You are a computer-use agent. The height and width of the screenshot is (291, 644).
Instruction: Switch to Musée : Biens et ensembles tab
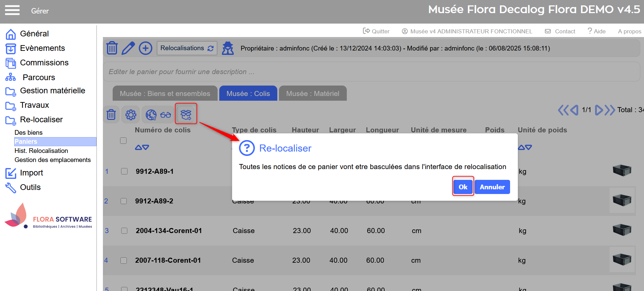165,94
